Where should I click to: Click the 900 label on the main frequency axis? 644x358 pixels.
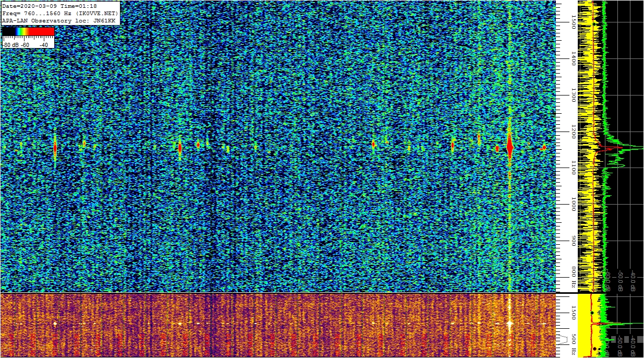click(x=573, y=241)
